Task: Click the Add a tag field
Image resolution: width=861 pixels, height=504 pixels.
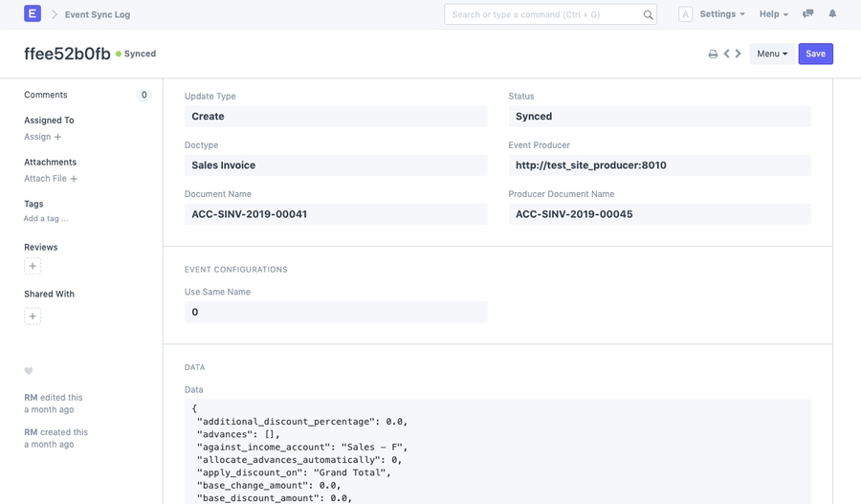Action: 46,219
